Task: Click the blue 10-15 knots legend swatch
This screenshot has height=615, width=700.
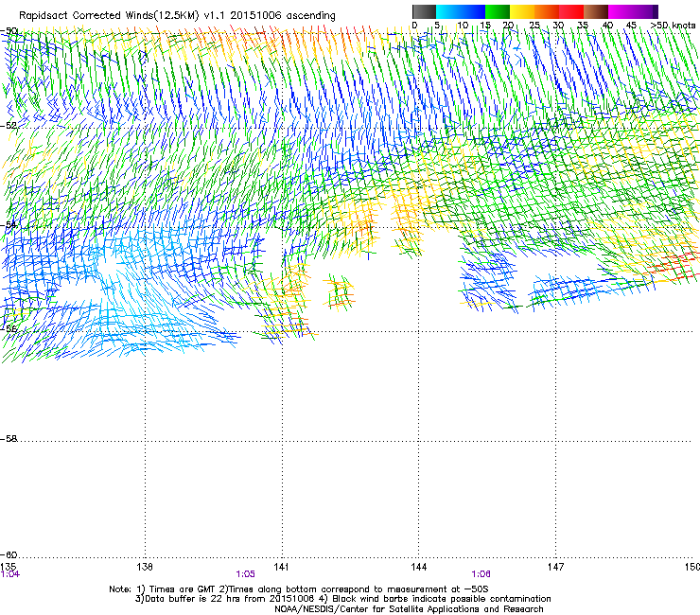Action: tap(473, 11)
